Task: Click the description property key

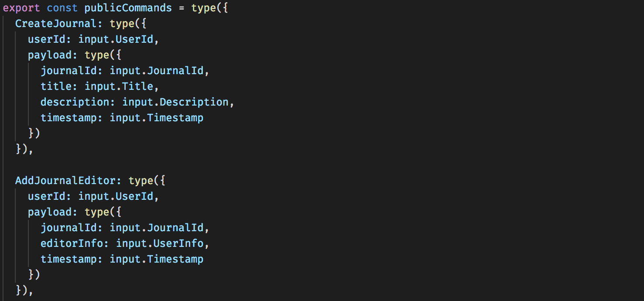Action: (75, 102)
